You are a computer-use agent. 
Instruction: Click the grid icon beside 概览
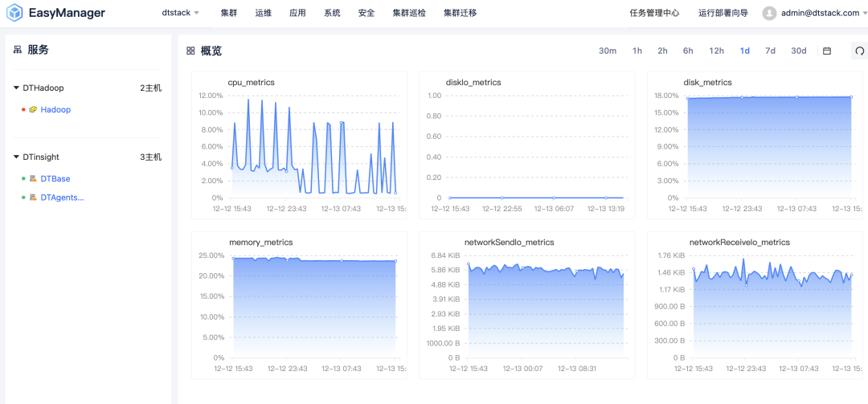(x=190, y=51)
